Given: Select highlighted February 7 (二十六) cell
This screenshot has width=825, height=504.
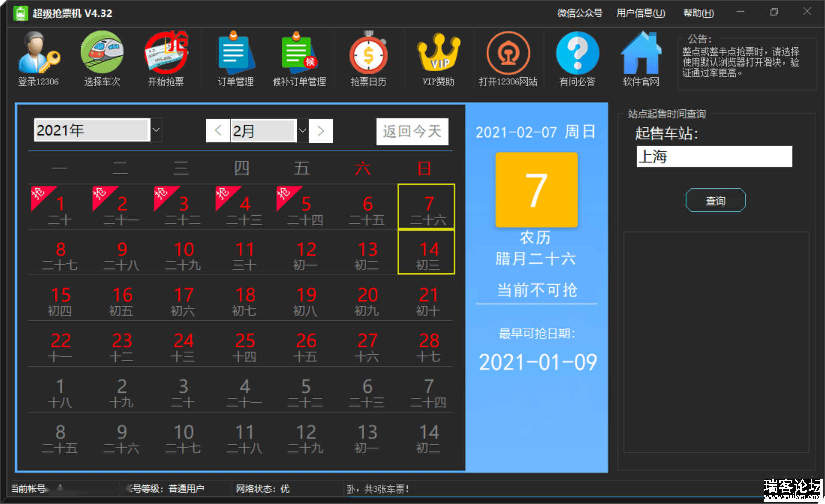Looking at the screenshot, I should [426, 207].
